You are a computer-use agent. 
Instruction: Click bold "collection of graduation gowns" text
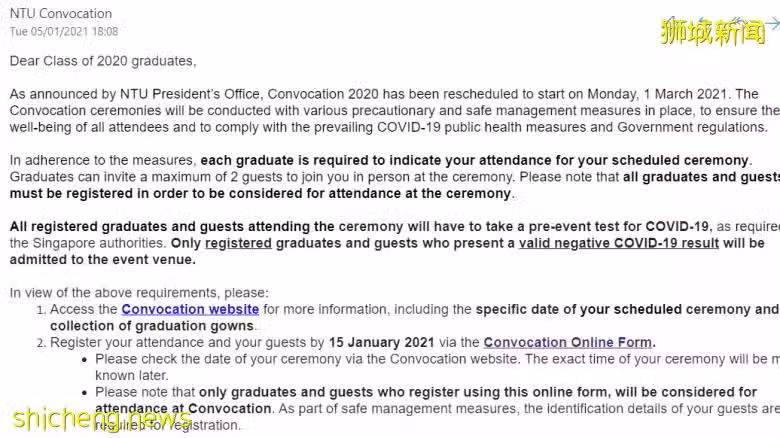[x=152, y=326]
